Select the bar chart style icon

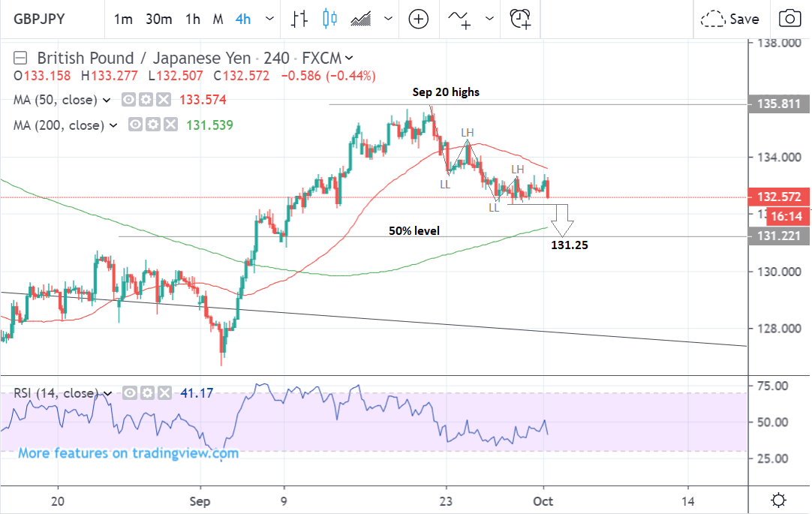point(300,19)
